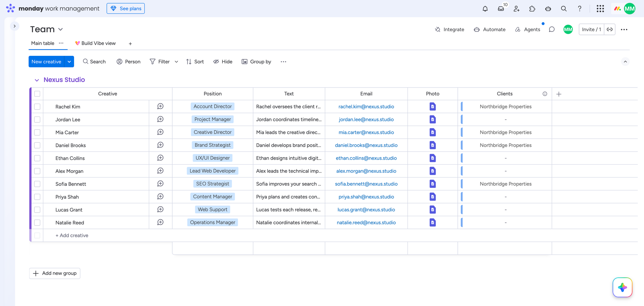Open the Search field in the toolbar
Viewport: 644px width, 306px height.
coord(94,62)
